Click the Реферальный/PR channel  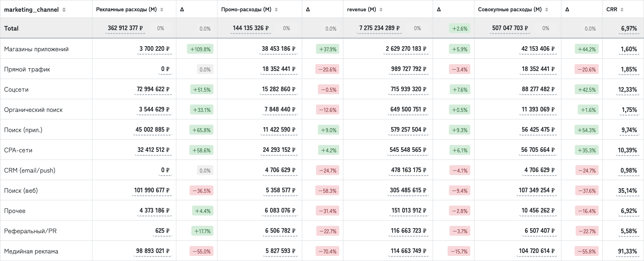pos(30,231)
